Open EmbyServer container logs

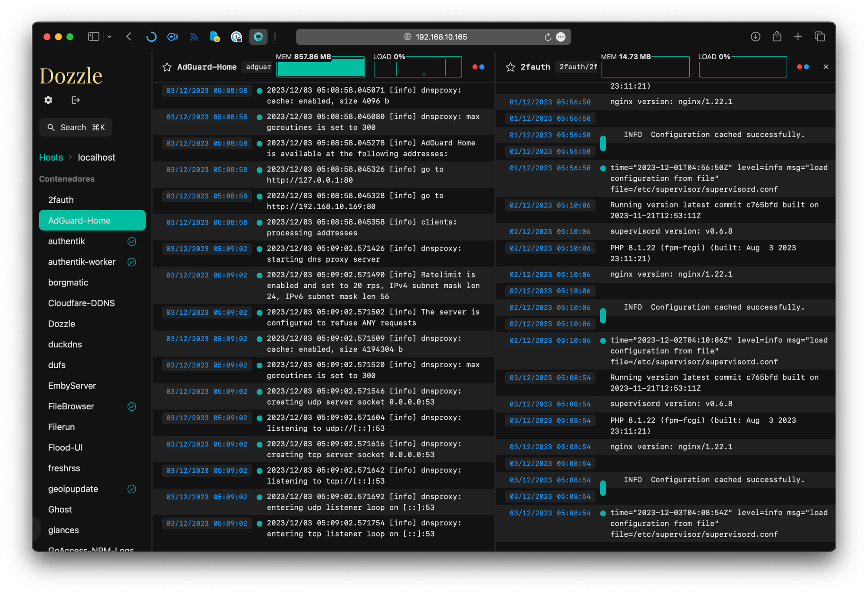pos(92,386)
